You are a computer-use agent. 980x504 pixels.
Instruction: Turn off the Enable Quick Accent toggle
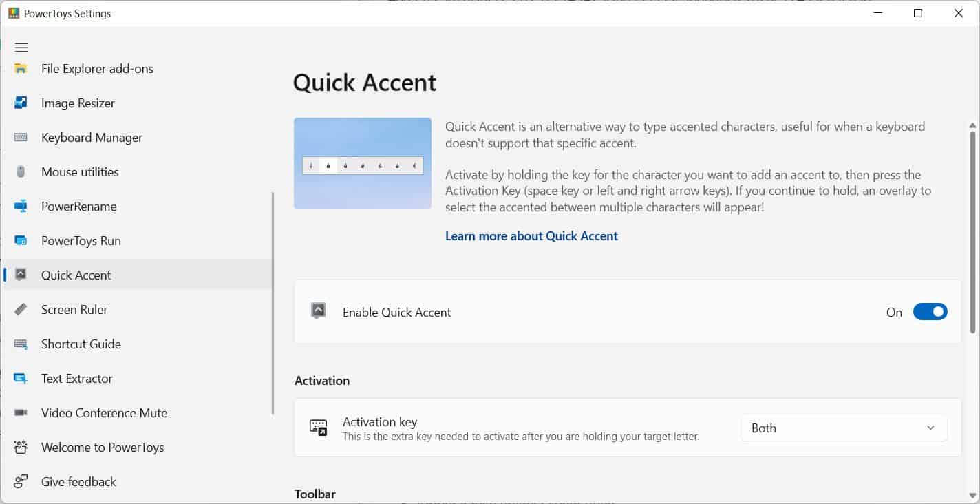(x=930, y=313)
